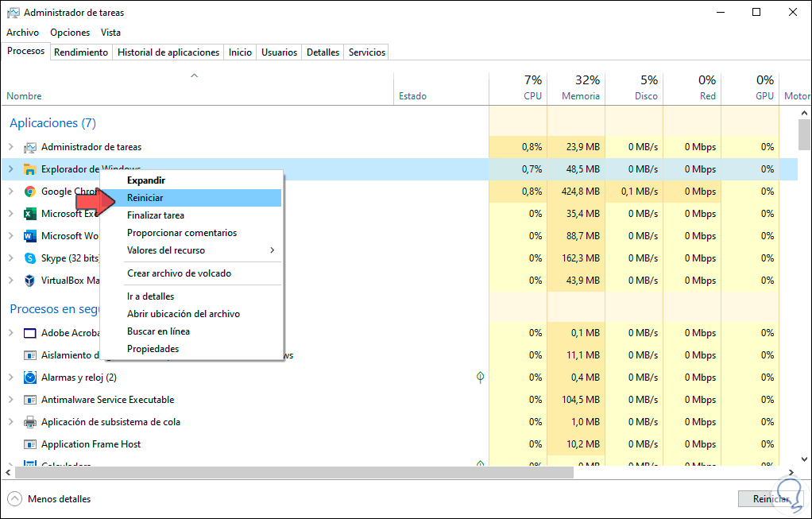The height and width of the screenshot is (519, 812).
Task: Choose Reiniciar from the context menu
Action: pos(145,198)
